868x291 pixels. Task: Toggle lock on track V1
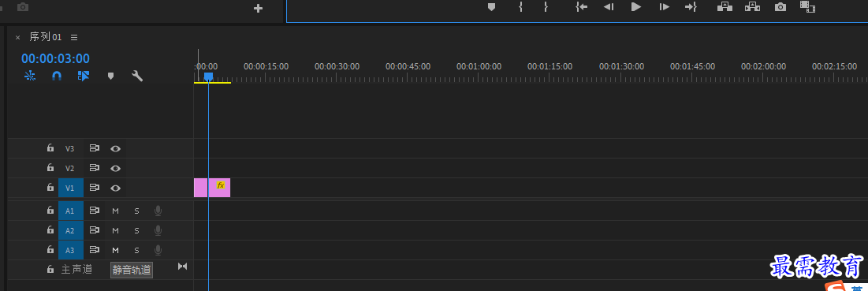(x=50, y=188)
